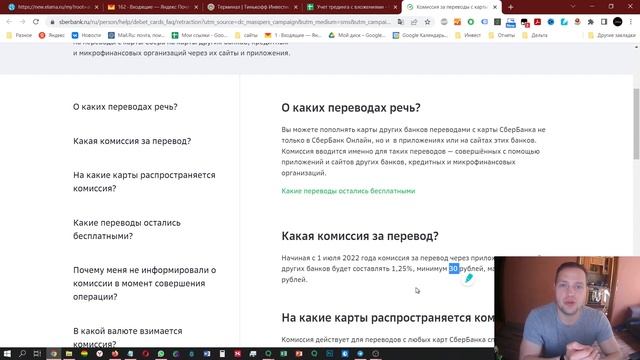This screenshot has width=640, height=360.
Task: Open the Chrome three-dot menu
Action: (x=631, y=22)
